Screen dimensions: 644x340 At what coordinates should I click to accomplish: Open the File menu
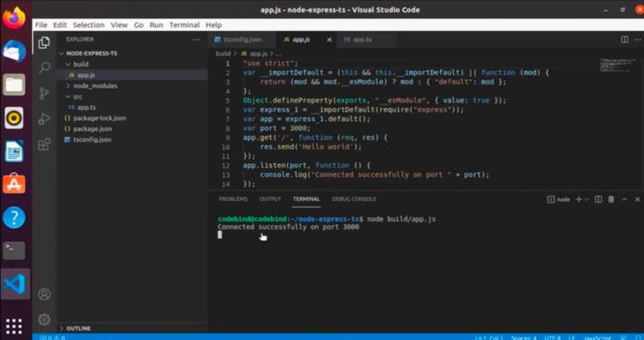point(41,25)
